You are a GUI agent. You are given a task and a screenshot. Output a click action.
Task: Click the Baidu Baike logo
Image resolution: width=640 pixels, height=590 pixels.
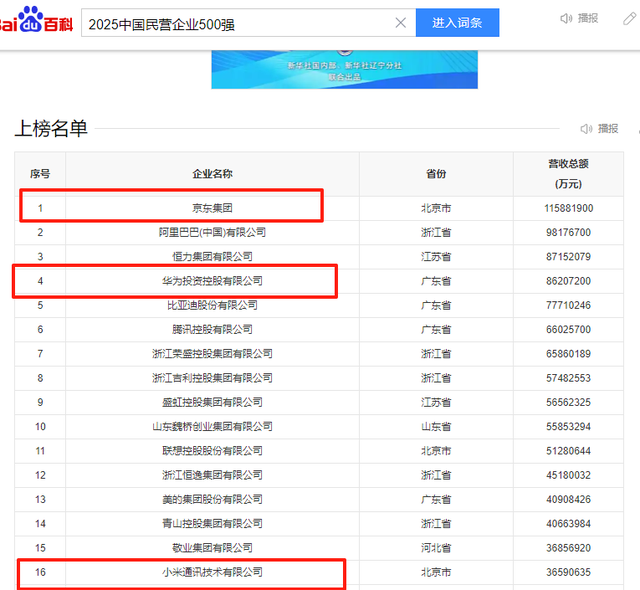click(37, 20)
